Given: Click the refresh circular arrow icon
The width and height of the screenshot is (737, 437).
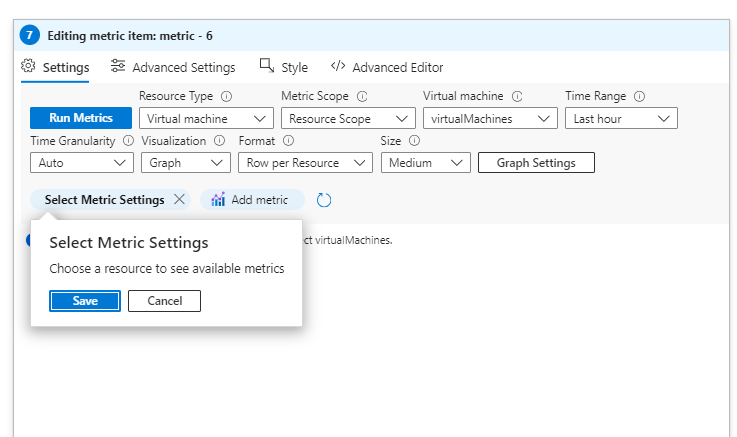Looking at the screenshot, I should click(x=323, y=200).
